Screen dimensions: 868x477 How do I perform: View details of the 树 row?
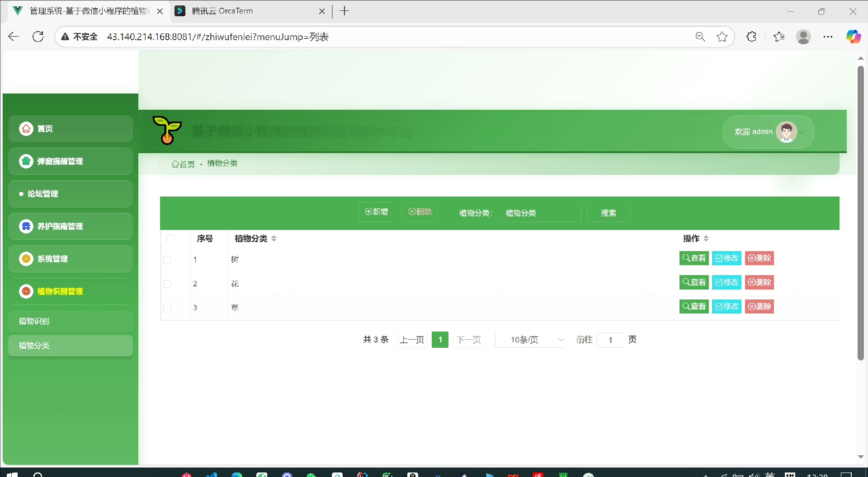point(694,258)
